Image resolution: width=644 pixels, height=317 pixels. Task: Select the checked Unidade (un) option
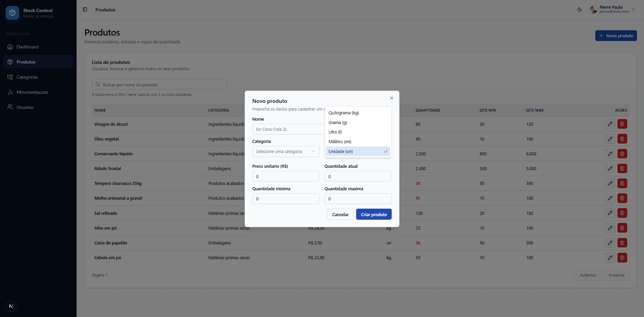(x=358, y=151)
